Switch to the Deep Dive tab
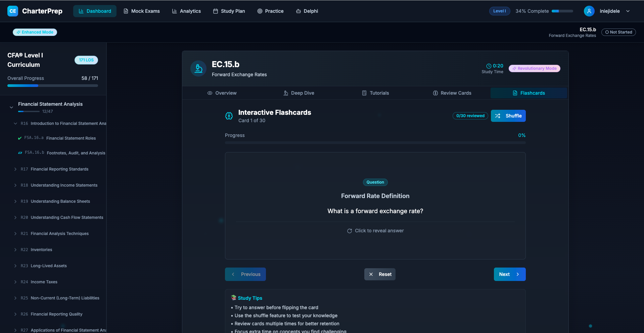The image size is (644, 333). 299,93
